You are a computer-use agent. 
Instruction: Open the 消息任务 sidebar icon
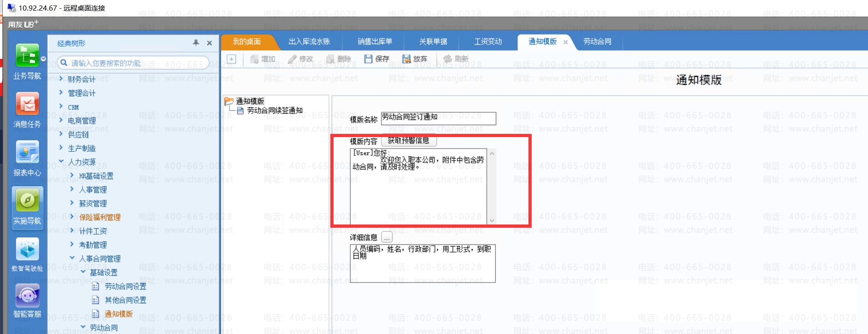[27, 110]
